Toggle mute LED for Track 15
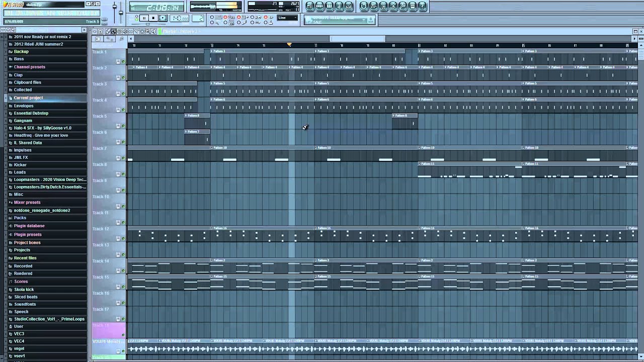This screenshot has width=644, height=362. click(123, 287)
